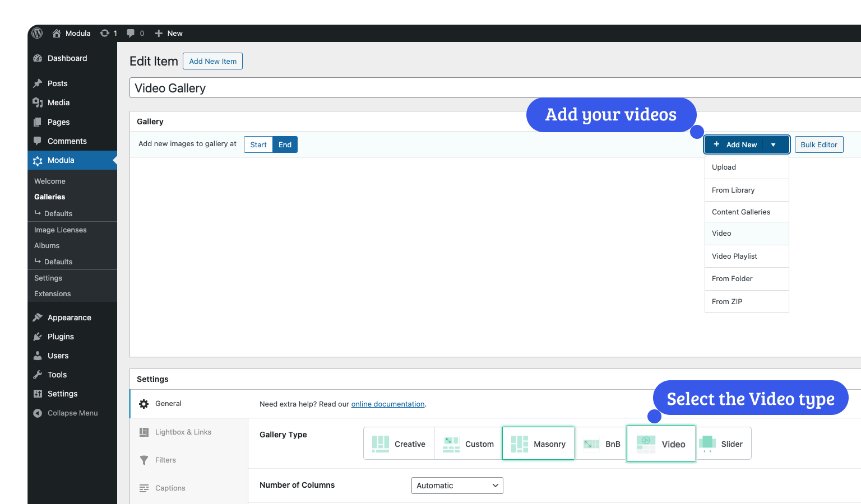Click the WordPress logo icon
Viewport: 861px width, 504px height.
[x=38, y=33]
